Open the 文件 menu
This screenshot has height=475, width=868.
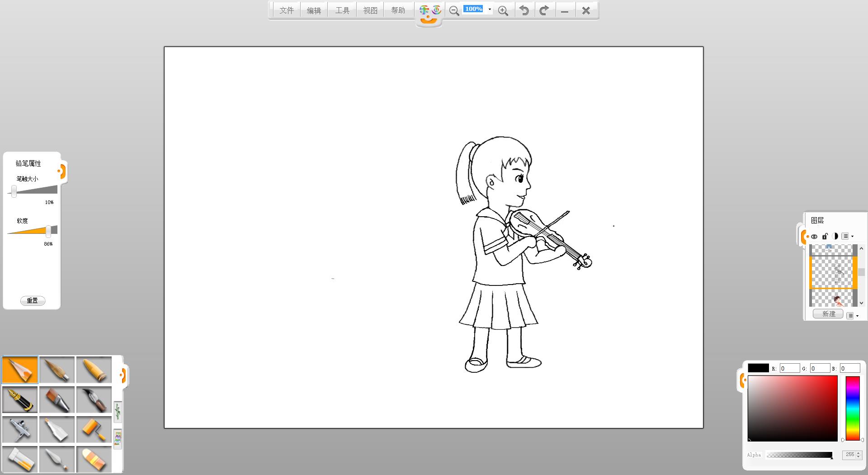(286, 10)
